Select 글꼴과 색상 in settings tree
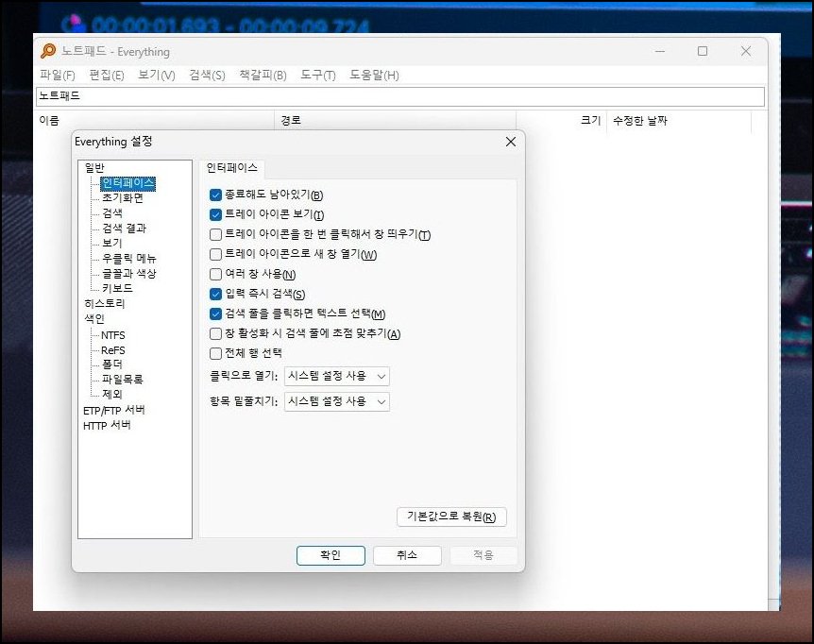Viewport: 814px width, 644px height. click(x=128, y=274)
